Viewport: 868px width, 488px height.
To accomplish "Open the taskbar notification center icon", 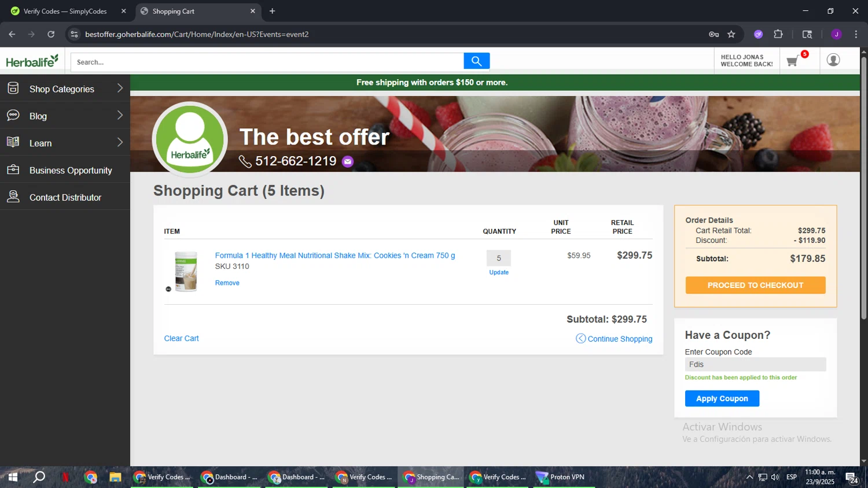I will (852, 478).
